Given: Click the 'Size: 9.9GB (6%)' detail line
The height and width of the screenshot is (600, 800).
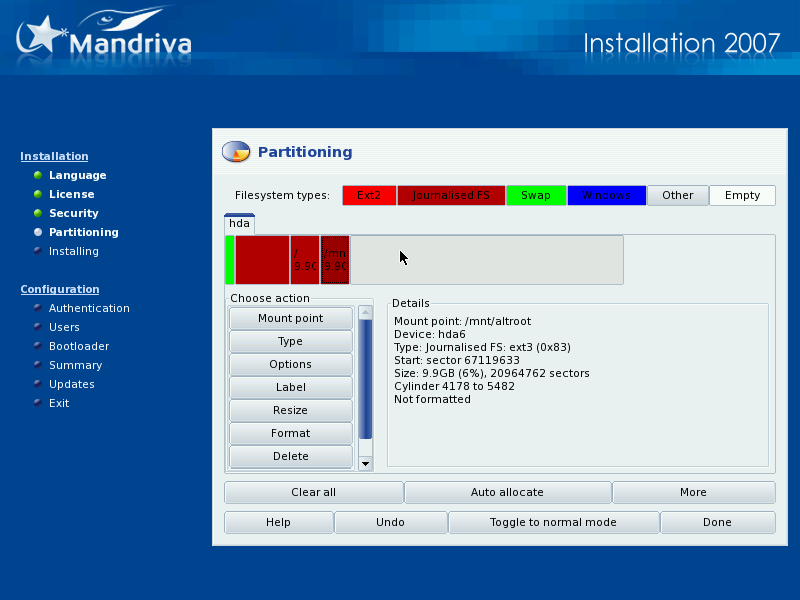Looking at the screenshot, I should tap(491, 373).
